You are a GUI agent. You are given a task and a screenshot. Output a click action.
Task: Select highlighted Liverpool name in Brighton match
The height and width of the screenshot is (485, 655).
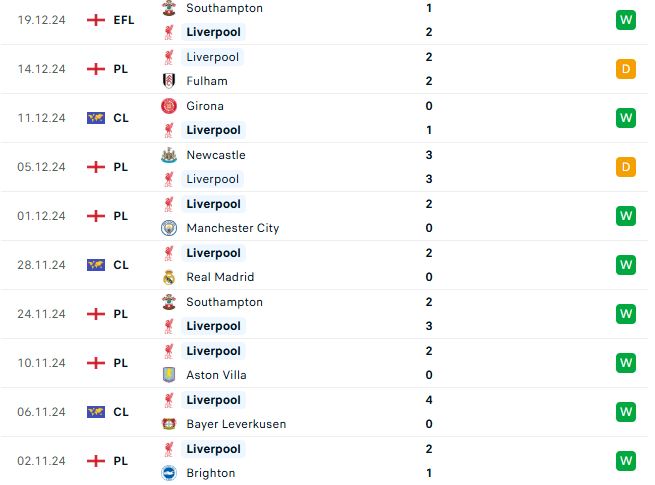(213, 449)
